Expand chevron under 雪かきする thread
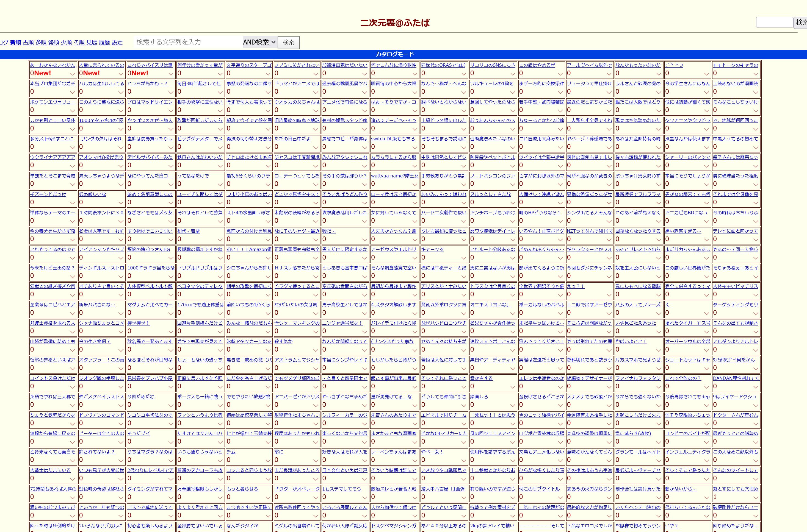This screenshot has width=807, height=532. pyautogui.click(x=513, y=387)
